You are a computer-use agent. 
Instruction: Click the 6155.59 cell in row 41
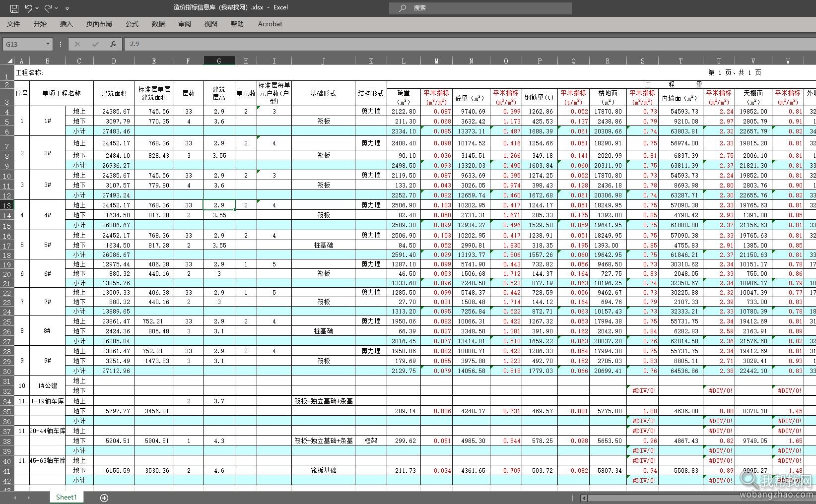click(114, 470)
